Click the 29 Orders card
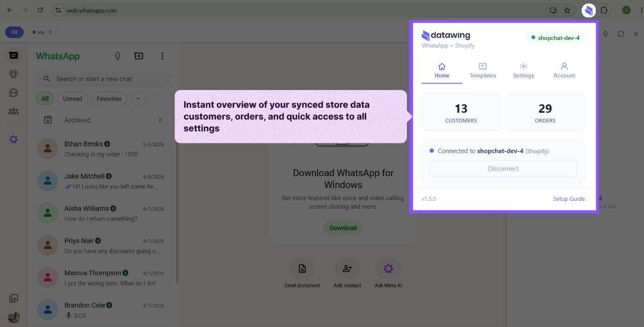This screenshot has width=644, height=327. (545, 112)
